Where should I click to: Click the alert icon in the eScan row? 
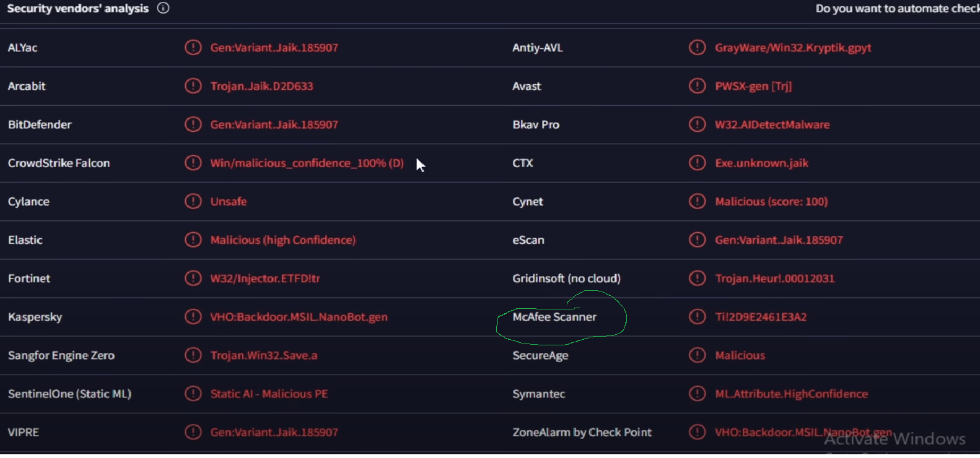698,240
